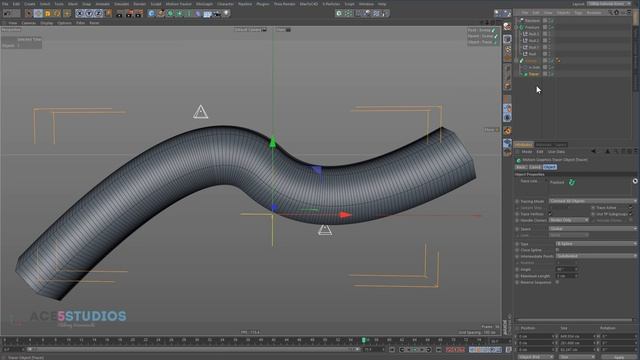Screen dimensions: 640x360
Task: Open Tags menu in Object Manager
Action: pos(578,13)
